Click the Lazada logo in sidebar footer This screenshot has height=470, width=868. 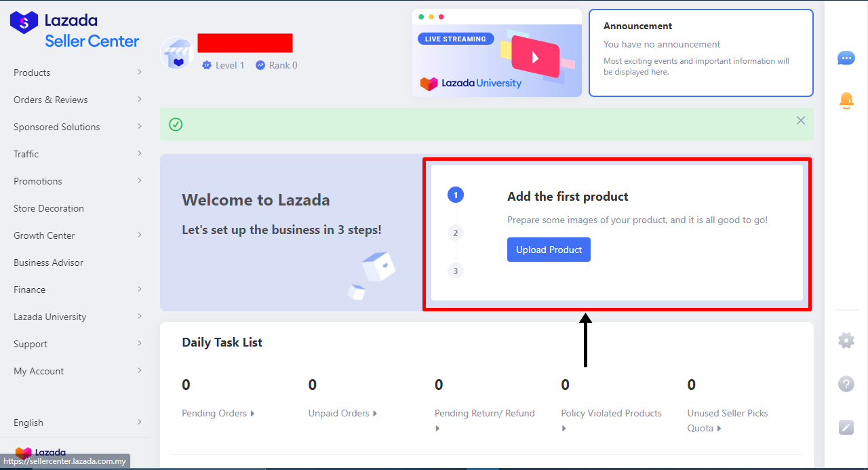pos(41,452)
